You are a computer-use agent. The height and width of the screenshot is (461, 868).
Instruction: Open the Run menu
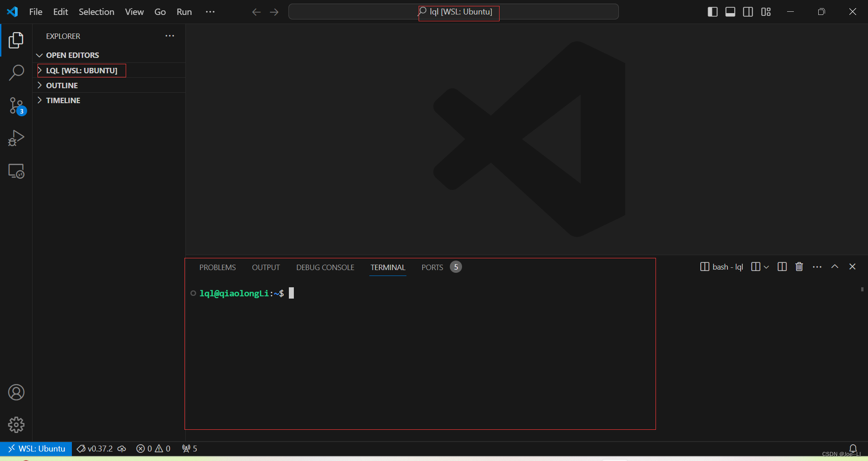[x=184, y=12]
